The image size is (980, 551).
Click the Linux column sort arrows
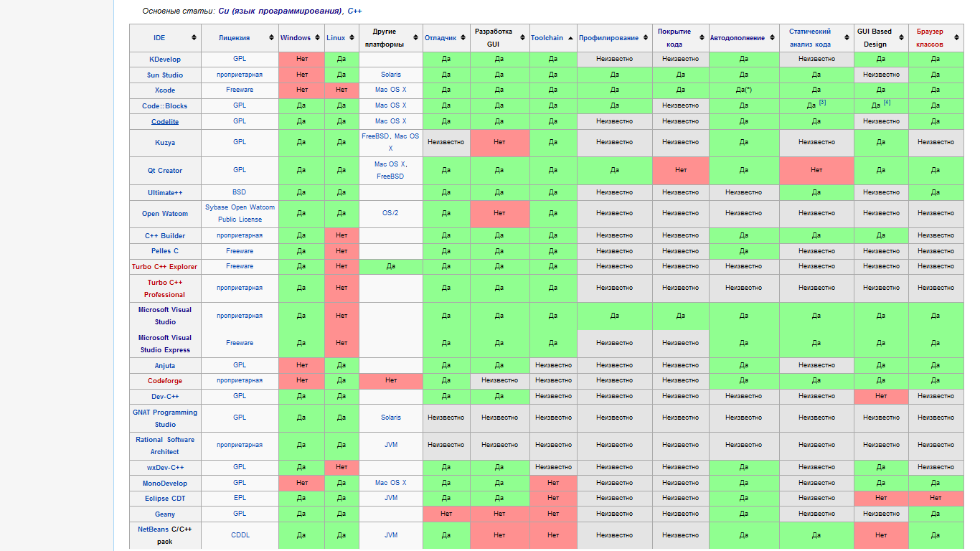352,38
